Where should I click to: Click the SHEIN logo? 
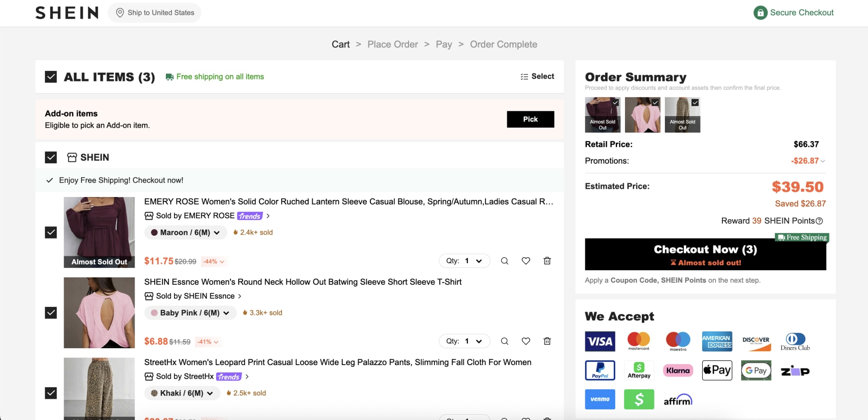coord(67,13)
